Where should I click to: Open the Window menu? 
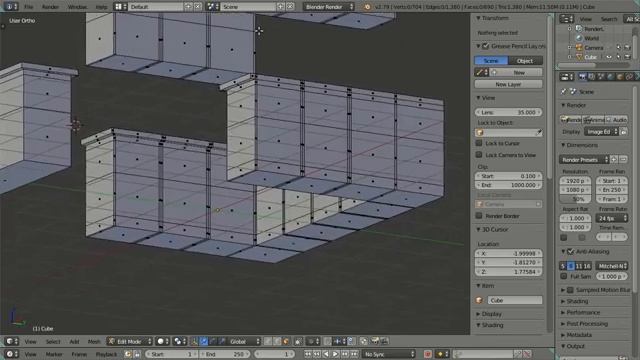[x=77, y=7]
